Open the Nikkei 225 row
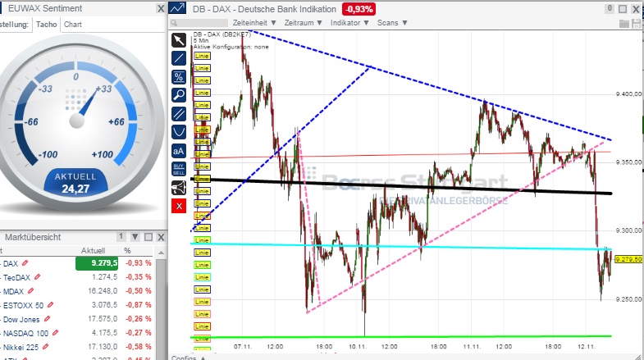Viewport: 644px width, 360px height. [77, 347]
